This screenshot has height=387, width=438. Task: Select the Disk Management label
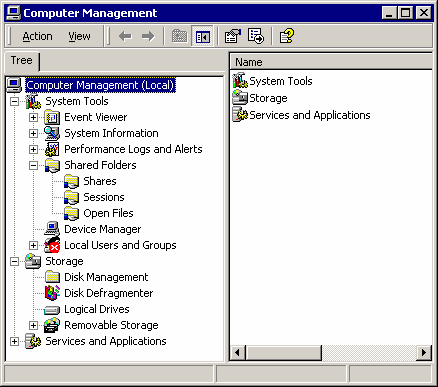pos(106,277)
